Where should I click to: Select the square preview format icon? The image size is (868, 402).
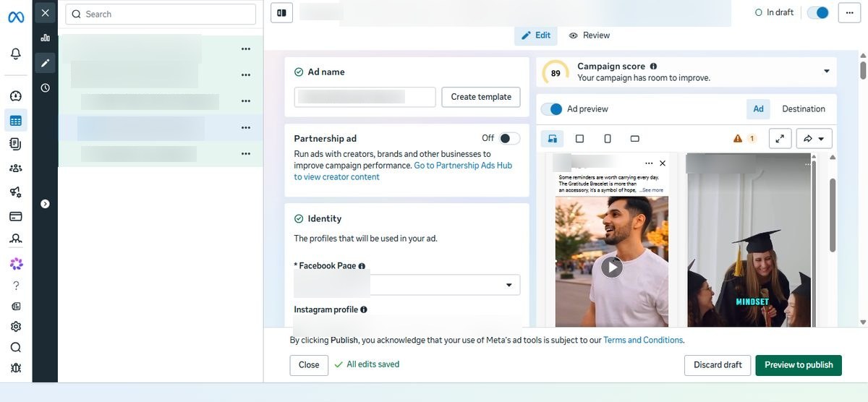coord(579,138)
